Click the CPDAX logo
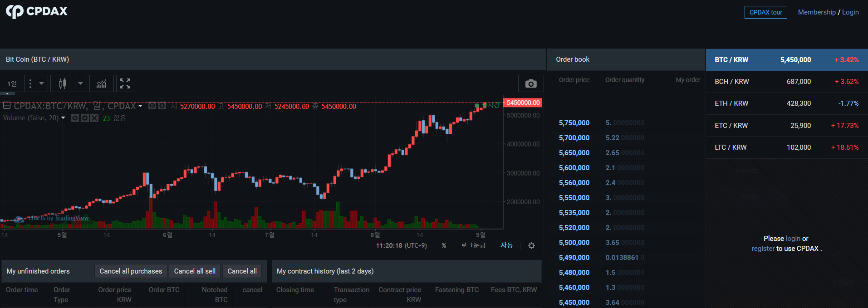 36,11
